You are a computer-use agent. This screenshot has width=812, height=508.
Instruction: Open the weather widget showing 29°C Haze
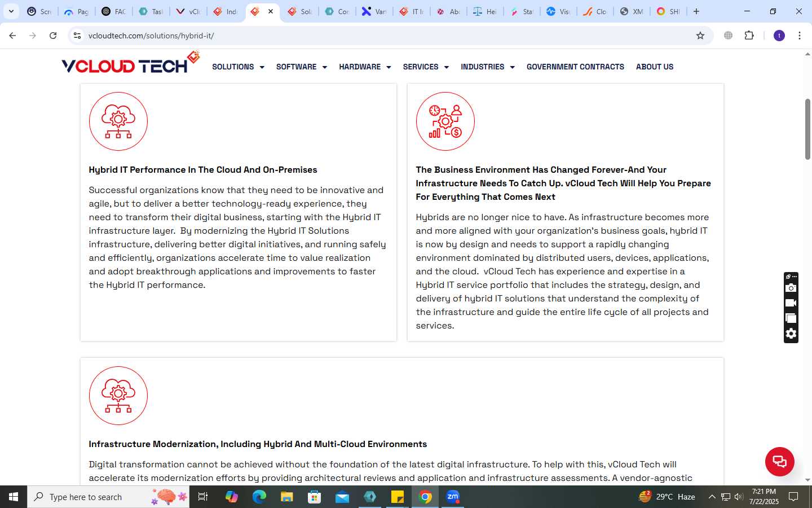(x=667, y=497)
